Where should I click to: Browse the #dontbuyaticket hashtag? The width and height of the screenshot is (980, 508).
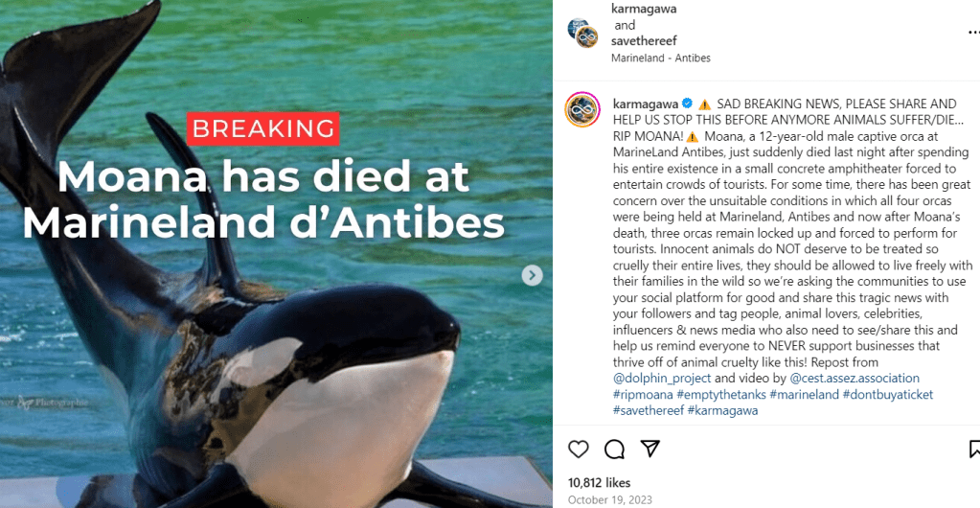888,394
